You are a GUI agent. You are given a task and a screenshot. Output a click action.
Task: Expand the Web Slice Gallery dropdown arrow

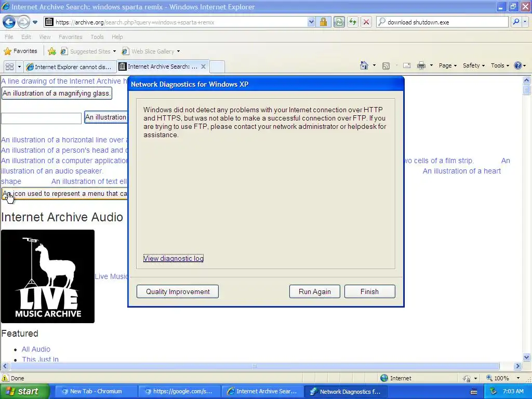click(x=179, y=51)
